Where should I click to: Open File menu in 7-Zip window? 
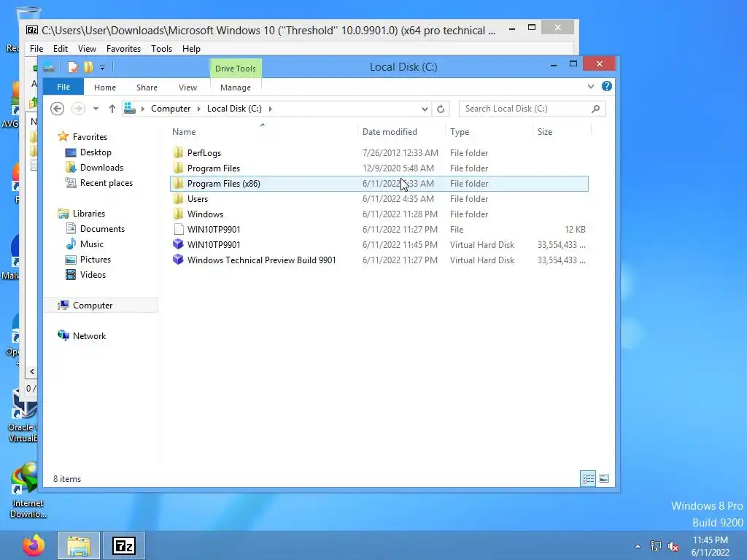coord(36,49)
